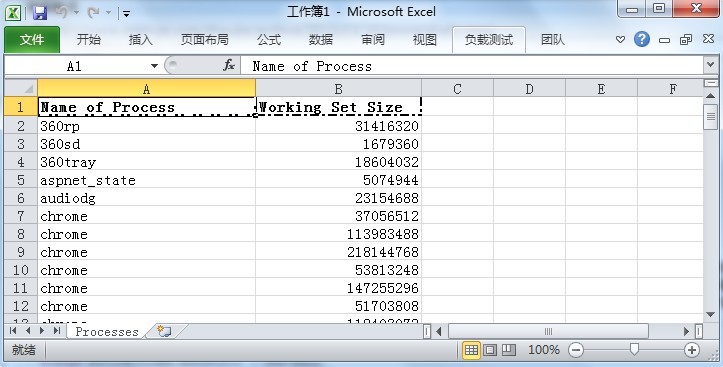The height and width of the screenshot is (367, 723).
Task: Select column F header
Action: (x=671, y=89)
